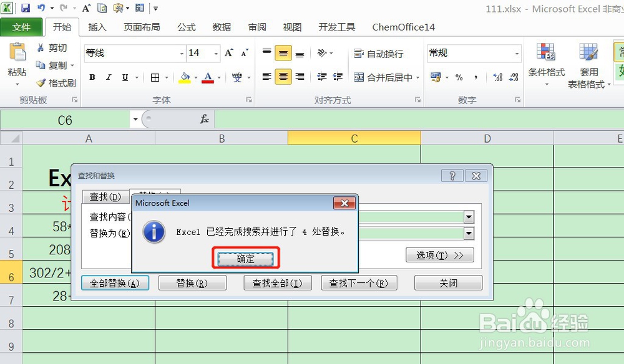Click the increase indent icon
The height and width of the screenshot is (364, 624).
[x=338, y=76]
